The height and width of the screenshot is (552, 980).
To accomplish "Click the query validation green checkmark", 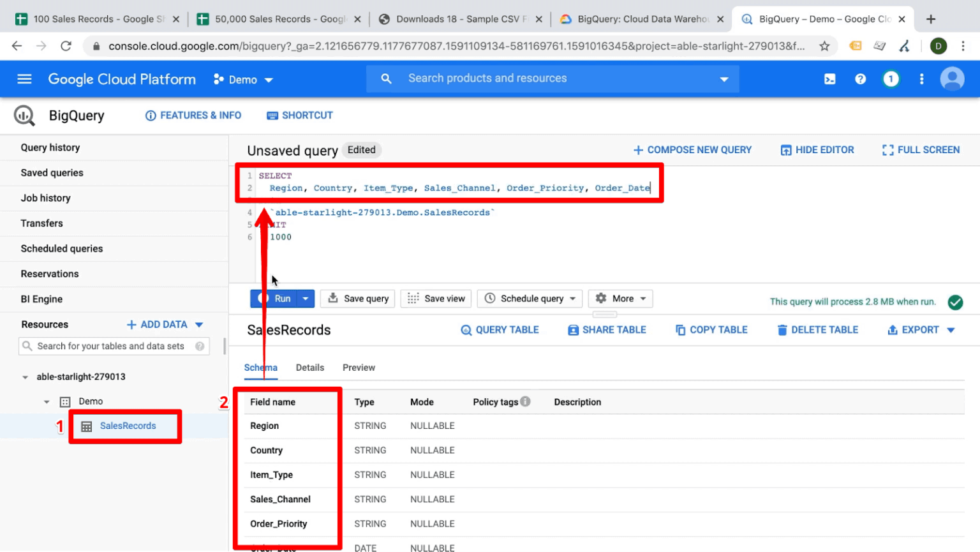I will point(955,303).
